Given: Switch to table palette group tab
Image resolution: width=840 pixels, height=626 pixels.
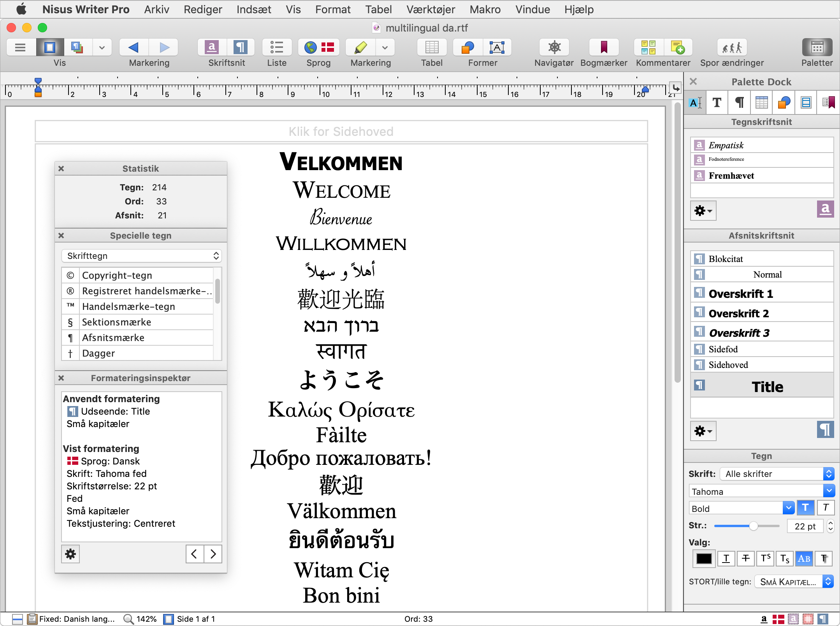Looking at the screenshot, I should point(761,102).
